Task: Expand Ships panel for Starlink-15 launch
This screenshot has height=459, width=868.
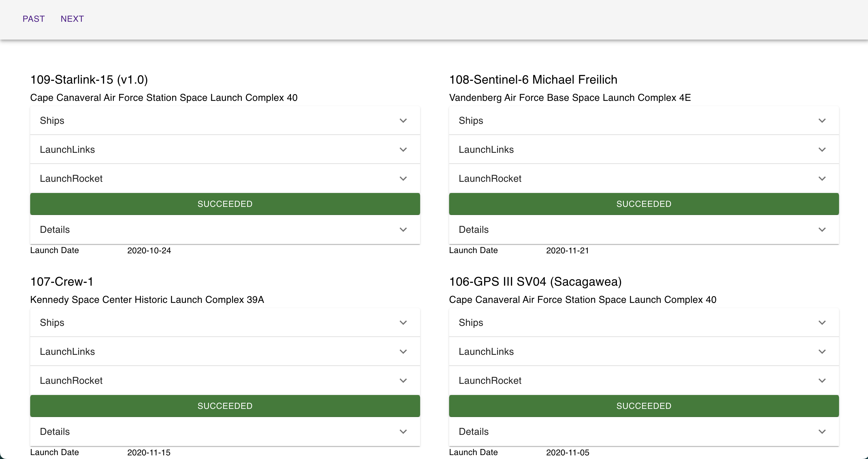Action: click(225, 120)
